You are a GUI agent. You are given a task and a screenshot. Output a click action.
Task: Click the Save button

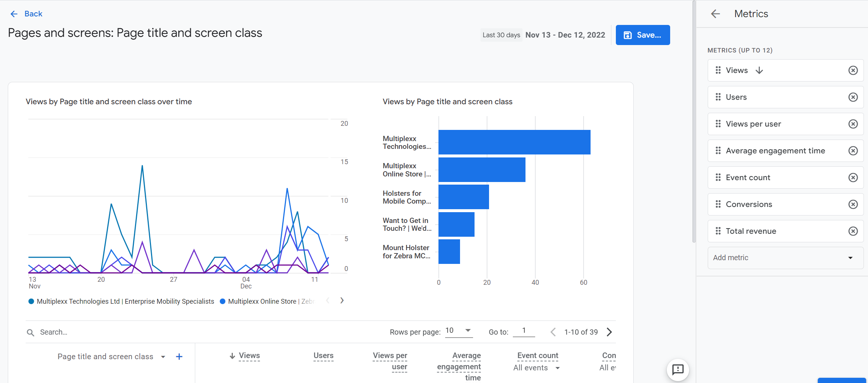642,35
